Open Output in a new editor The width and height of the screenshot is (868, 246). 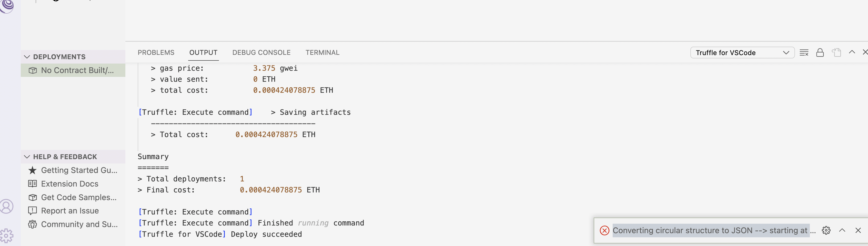(836, 53)
